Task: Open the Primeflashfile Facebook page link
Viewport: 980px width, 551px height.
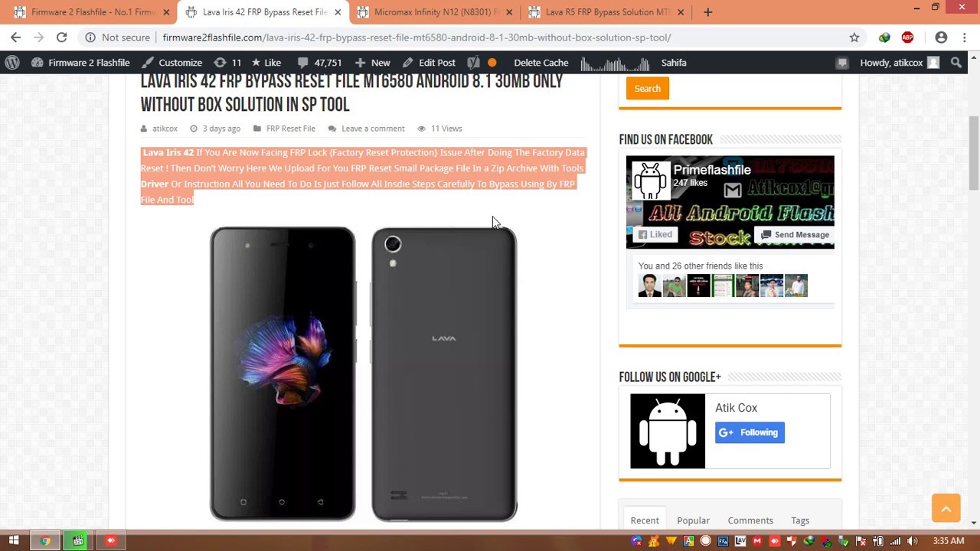Action: coord(712,170)
